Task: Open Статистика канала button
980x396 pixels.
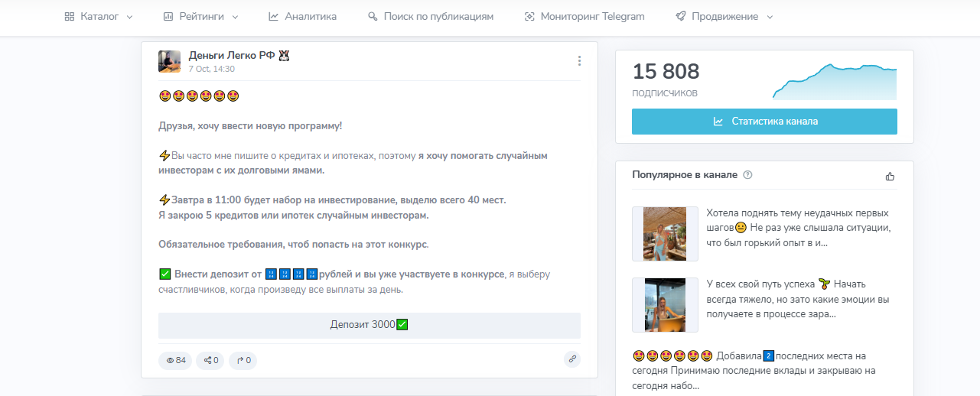Action: (x=764, y=122)
